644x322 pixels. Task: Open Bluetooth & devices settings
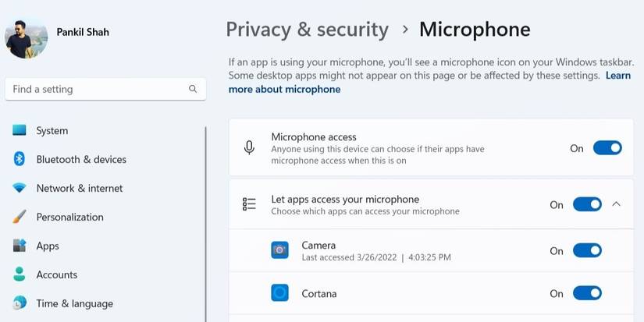click(x=81, y=159)
